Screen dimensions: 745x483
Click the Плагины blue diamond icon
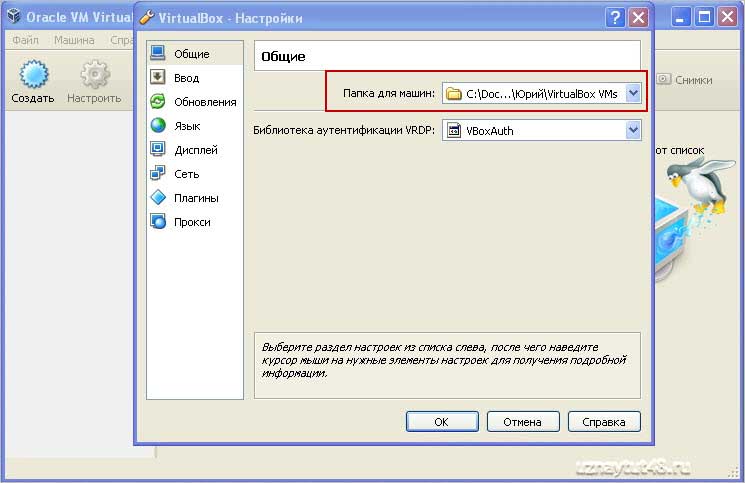(158, 198)
